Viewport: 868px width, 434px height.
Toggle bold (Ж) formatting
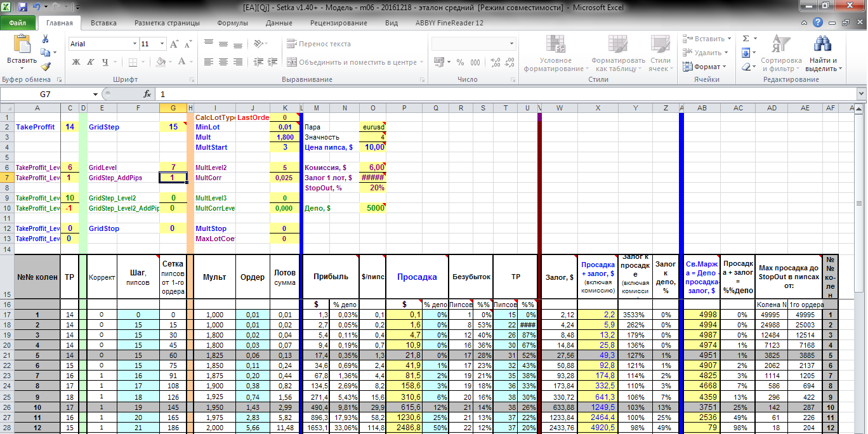tap(76, 62)
